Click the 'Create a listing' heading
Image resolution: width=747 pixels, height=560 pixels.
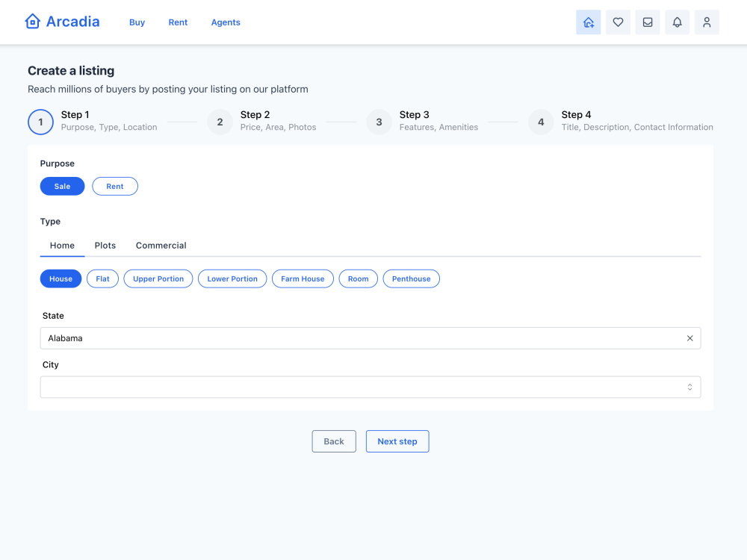(x=71, y=70)
